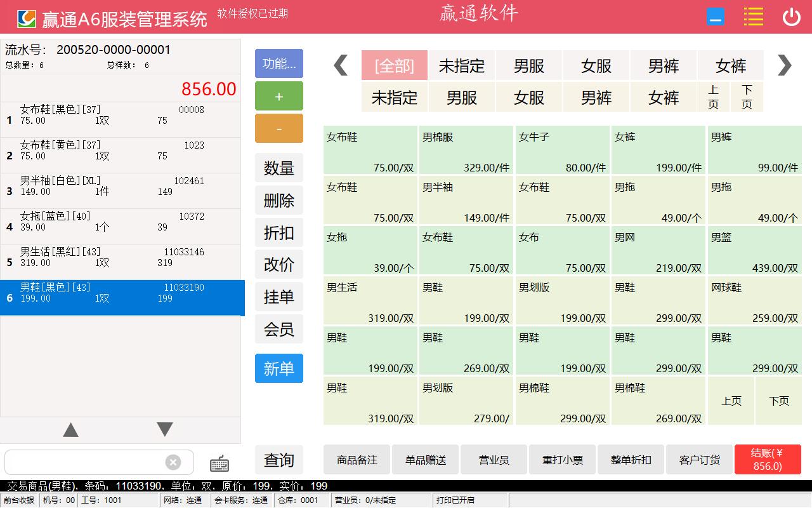Image resolution: width=812 pixels, height=508 pixels.
Task: Apply whole-order discount via 整单折扣
Action: coord(631,460)
